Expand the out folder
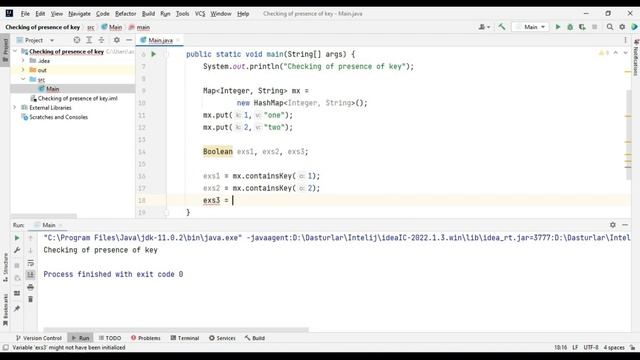Viewport: 640px width, 360px height. pyautogui.click(x=23, y=70)
